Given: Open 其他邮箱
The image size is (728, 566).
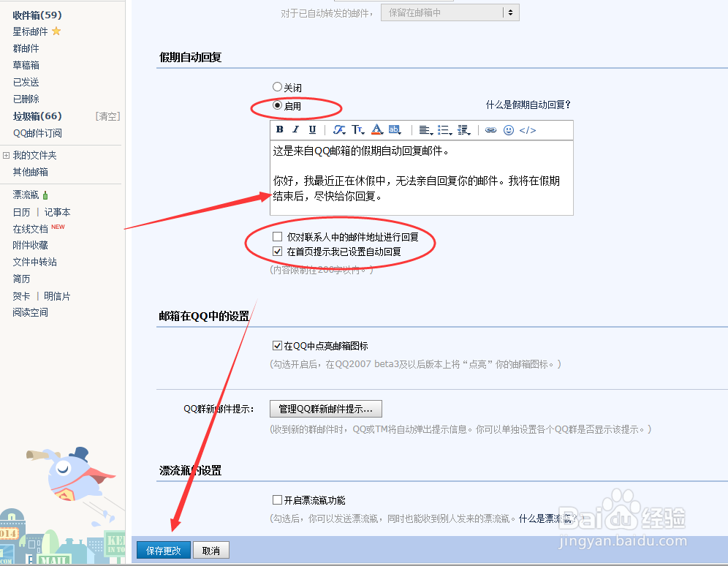Looking at the screenshot, I should pyautogui.click(x=30, y=172).
